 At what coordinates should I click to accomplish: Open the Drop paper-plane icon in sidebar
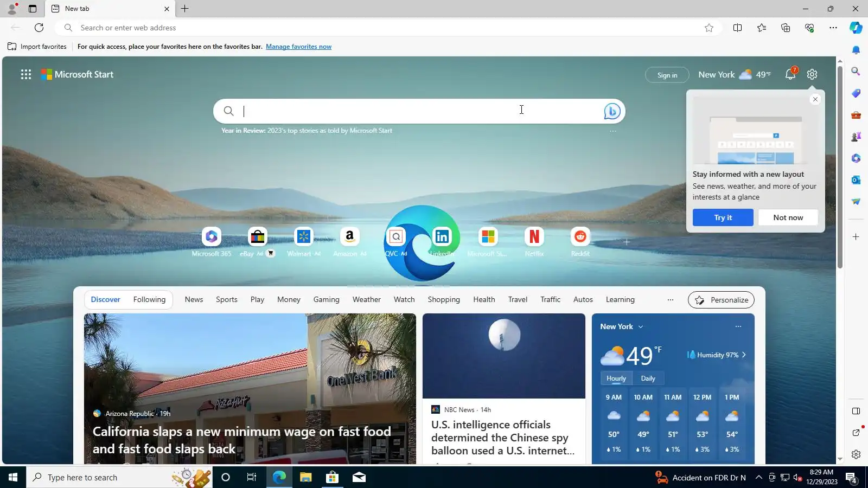(856, 202)
